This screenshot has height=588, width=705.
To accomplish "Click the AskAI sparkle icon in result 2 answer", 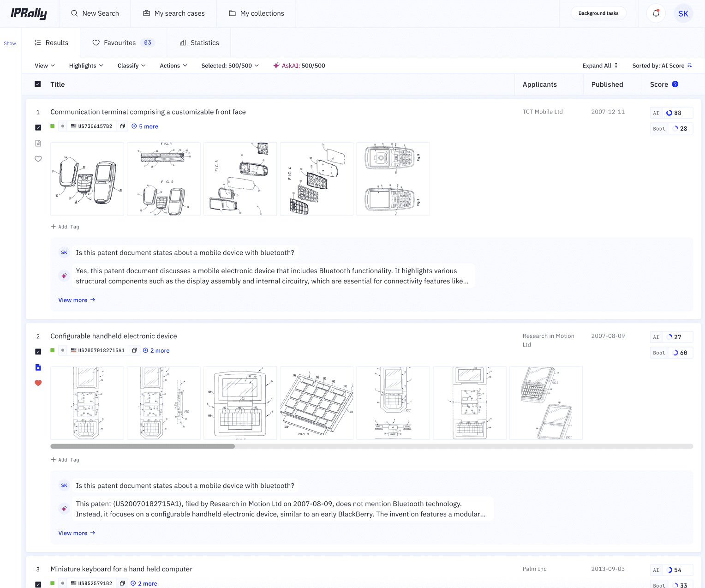I will (64, 509).
